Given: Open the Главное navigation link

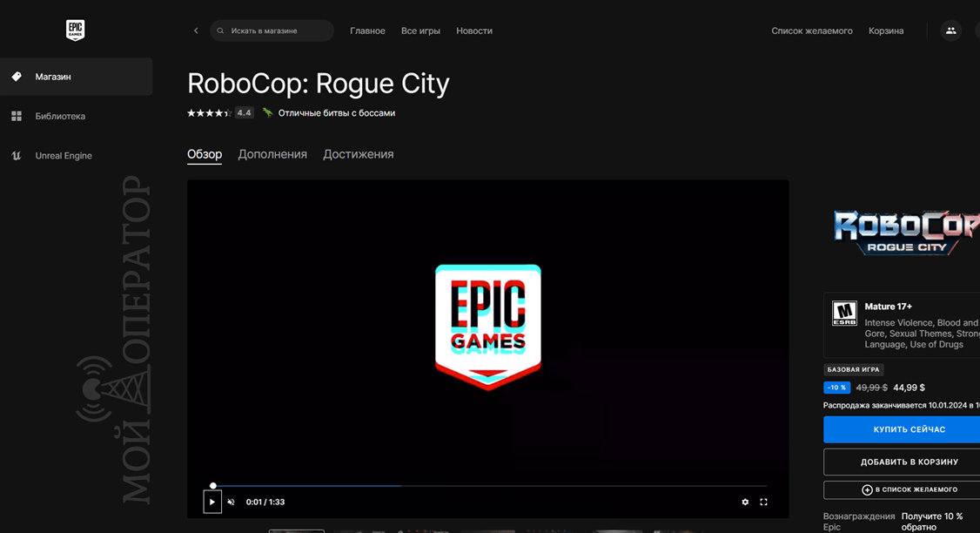Looking at the screenshot, I should 367,30.
